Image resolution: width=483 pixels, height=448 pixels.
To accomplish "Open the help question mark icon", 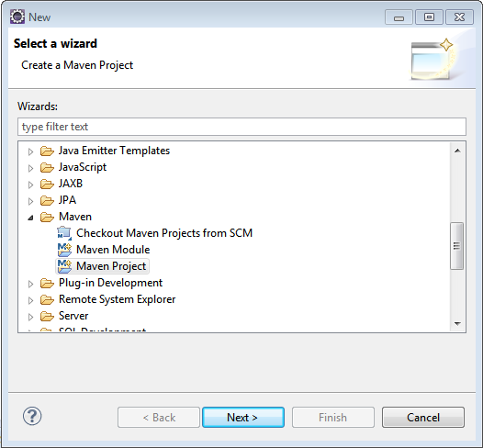I will (x=32, y=416).
